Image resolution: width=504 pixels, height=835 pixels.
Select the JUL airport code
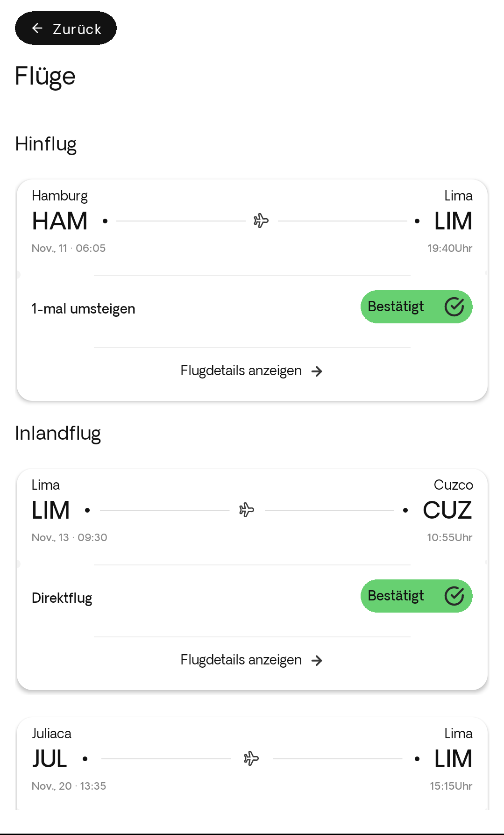pyautogui.click(x=50, y=759)
